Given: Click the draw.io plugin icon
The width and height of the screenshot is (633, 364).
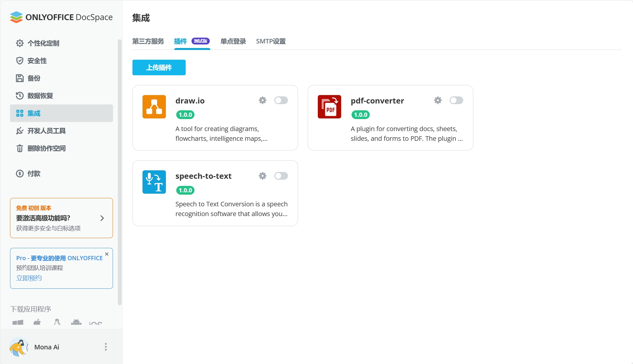Looking at the screenshot, I should coord(154,107).
